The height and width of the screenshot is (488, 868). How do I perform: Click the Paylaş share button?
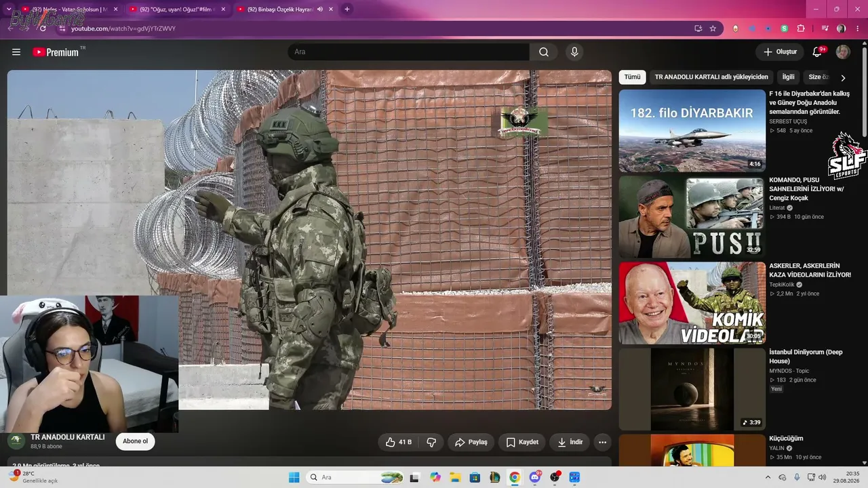pos(471,442)
